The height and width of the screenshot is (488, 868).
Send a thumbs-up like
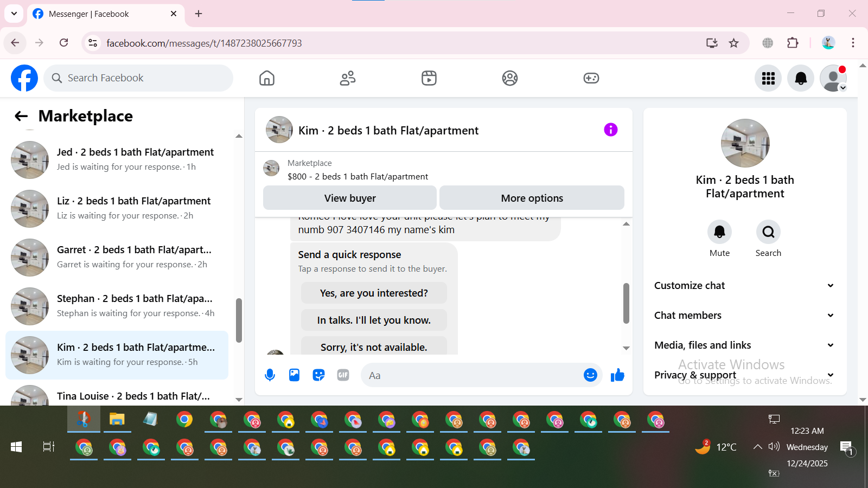click(617, 375)
